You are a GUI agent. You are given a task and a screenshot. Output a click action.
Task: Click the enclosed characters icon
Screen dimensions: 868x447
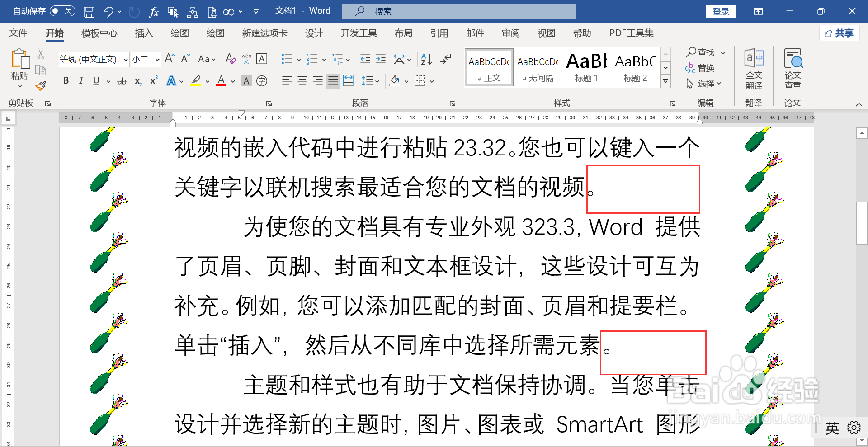pyautogui.click(x=262, y=81)
